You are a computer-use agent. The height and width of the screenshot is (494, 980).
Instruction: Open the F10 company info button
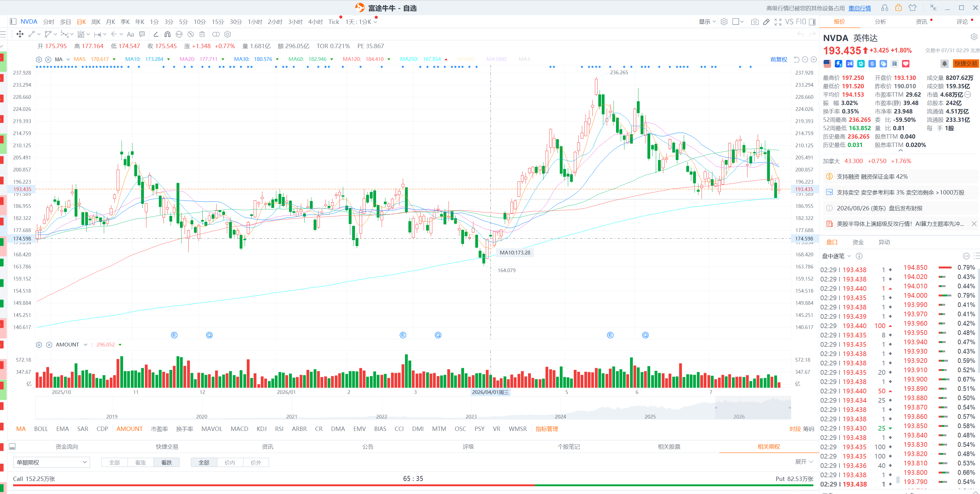[x=801, y=22]
